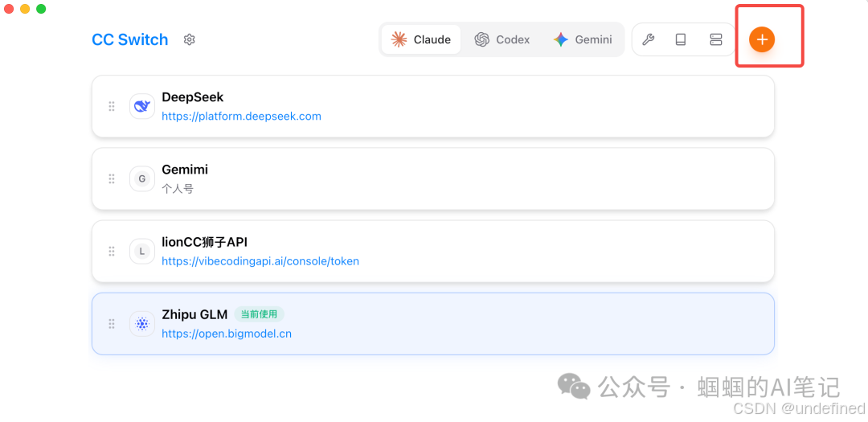This screenshot has width=868, height=422.
Task: Click the server stack icon
Action: [716, 39]
